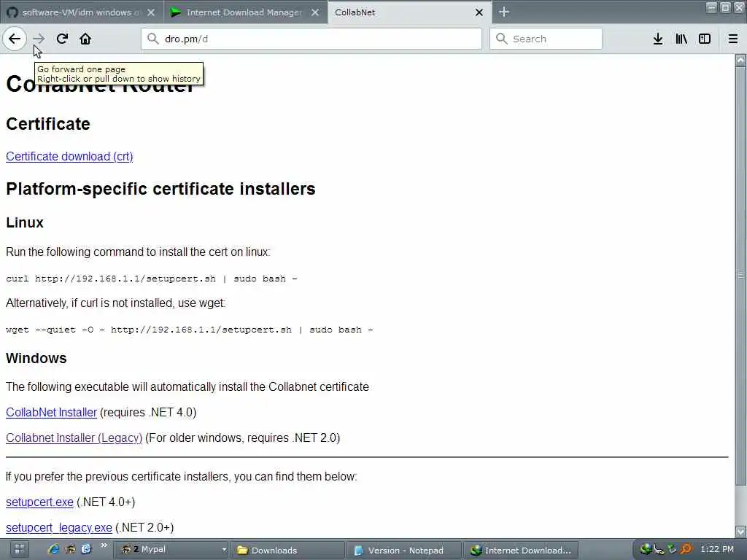The image size is (747, 560).
Task: Switch to Internet Download Manager tab
Action: point(245,12)
